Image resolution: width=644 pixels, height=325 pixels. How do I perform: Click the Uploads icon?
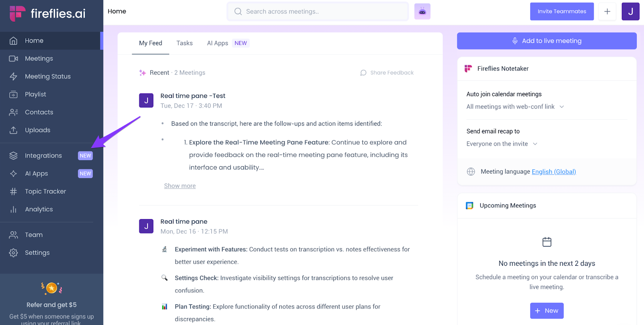(x=13, y=130)
